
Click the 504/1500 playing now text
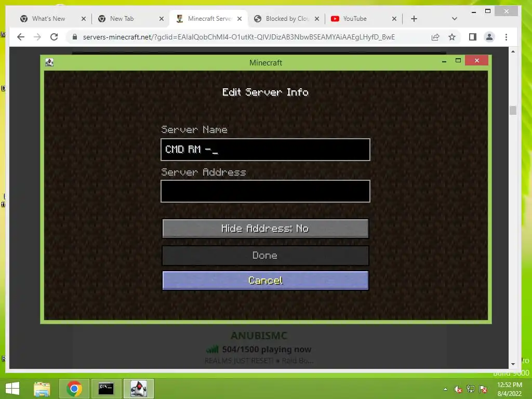coord(267,350)
